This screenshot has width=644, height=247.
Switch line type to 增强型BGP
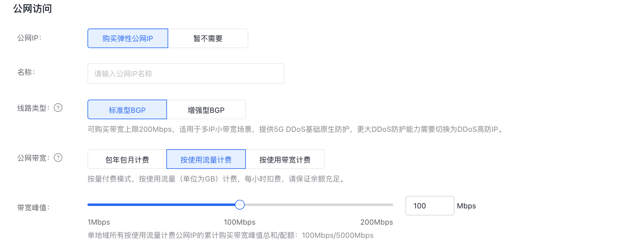pos(206,110)
